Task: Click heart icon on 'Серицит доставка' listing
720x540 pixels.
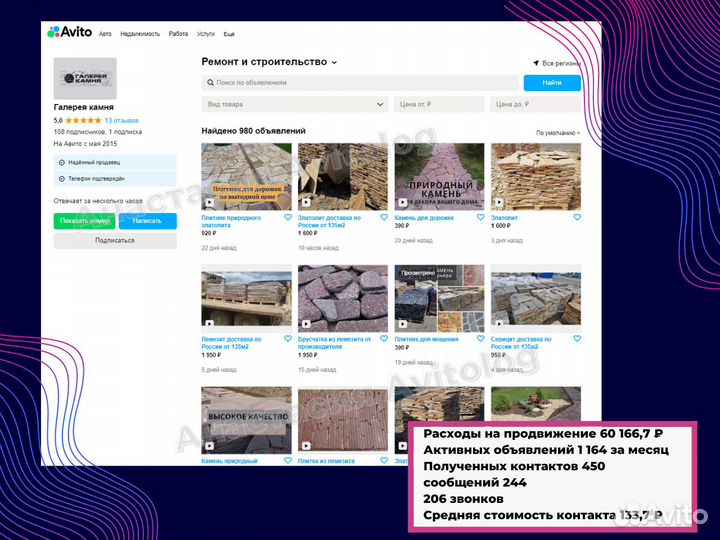Action: [x=577, y=339]
